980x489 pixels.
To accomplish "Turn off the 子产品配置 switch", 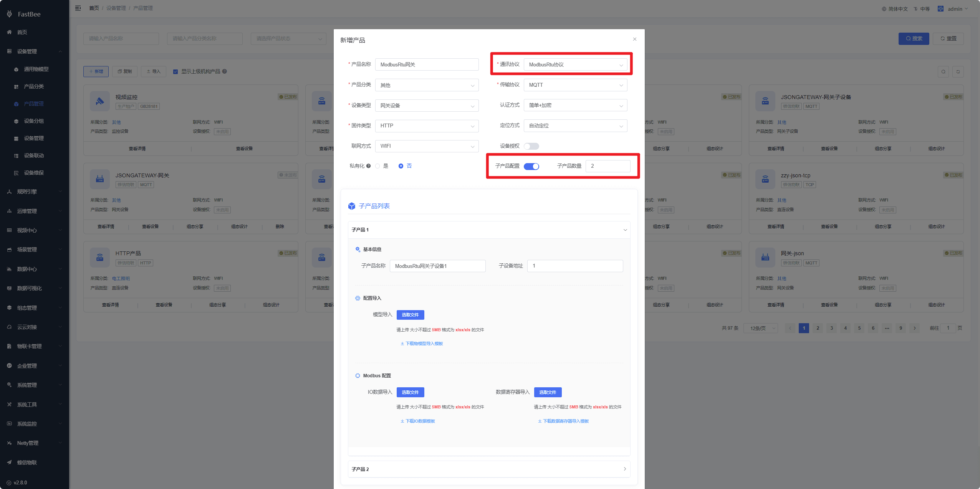I will 531,166.
